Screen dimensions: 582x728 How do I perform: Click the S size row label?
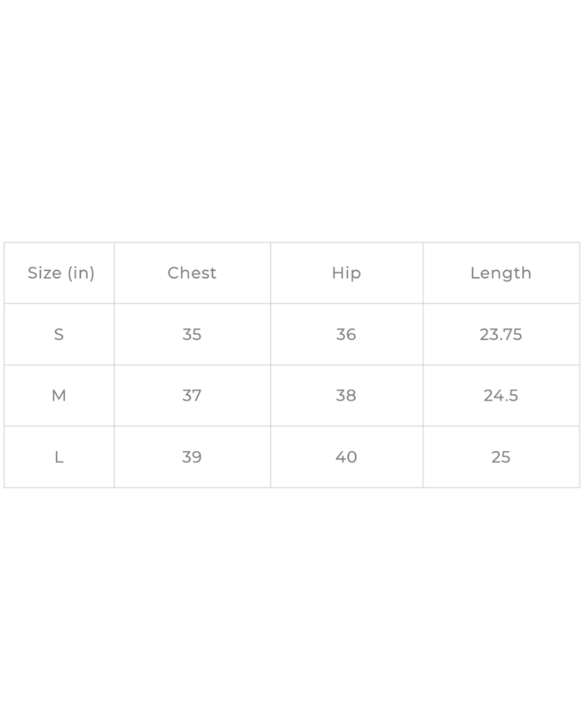(59, 334)
